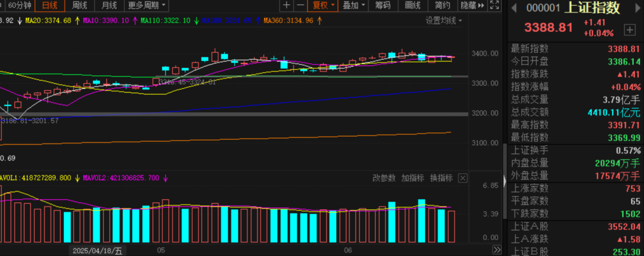Click the 3200.00 price axis label
Image resolution: width=644 pixels, height=256 pixels.
tap(486, 113)
